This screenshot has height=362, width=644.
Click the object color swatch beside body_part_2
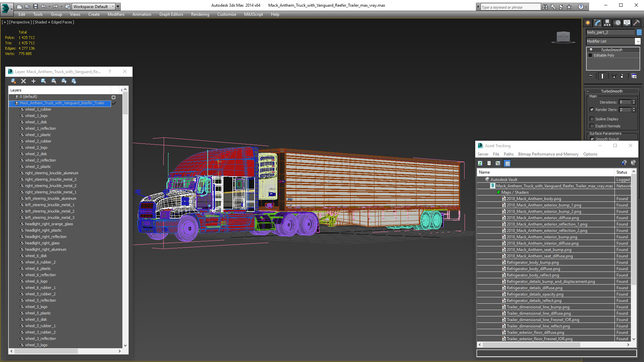639,32
